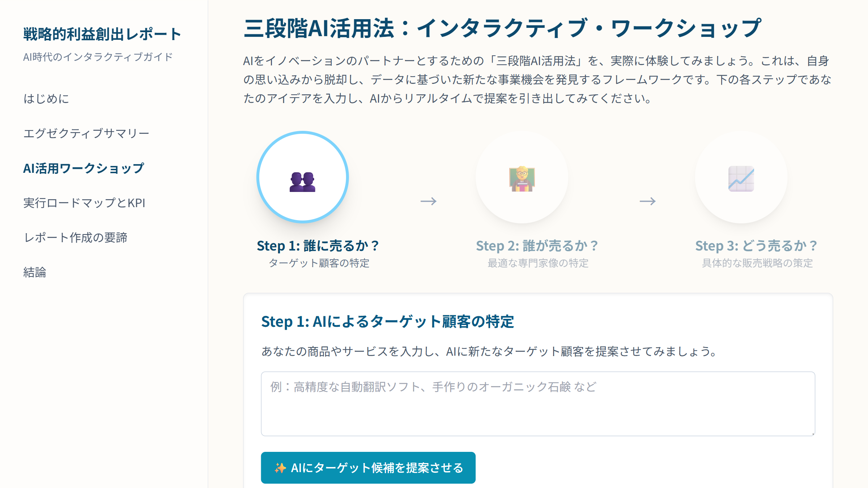Grab the text area resize handle corner

click(x=813, y=433)
